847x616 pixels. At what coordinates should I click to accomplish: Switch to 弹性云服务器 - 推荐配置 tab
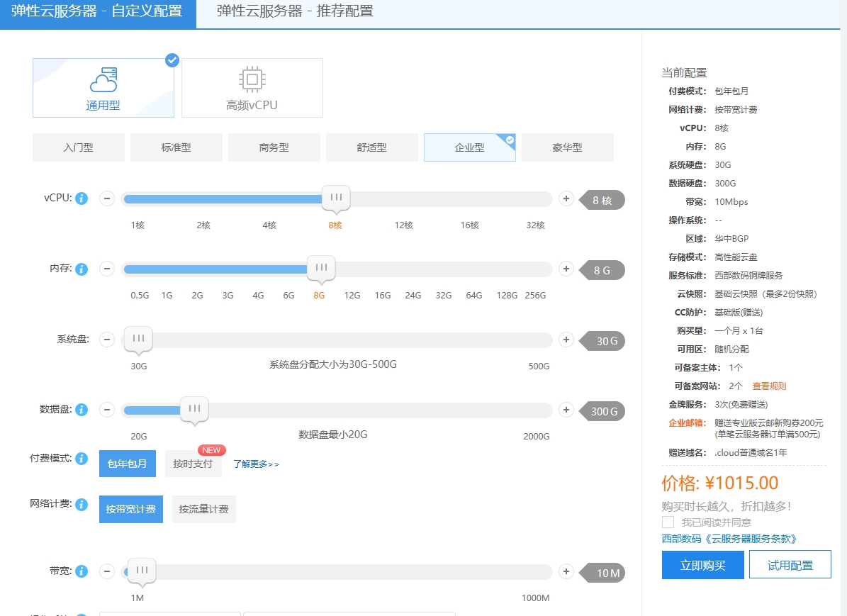pyautogui.click(x=295, y=11)
